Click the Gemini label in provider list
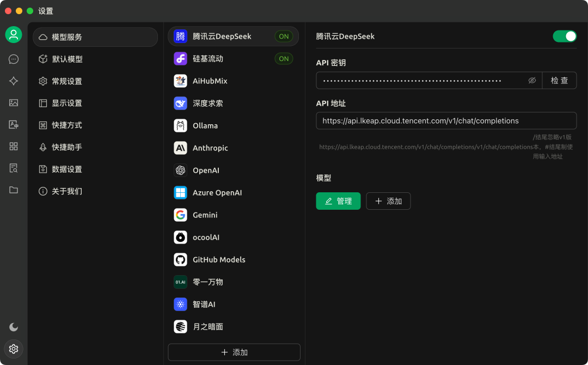This screenshot has width=588, height=365. tap(205, 215)
